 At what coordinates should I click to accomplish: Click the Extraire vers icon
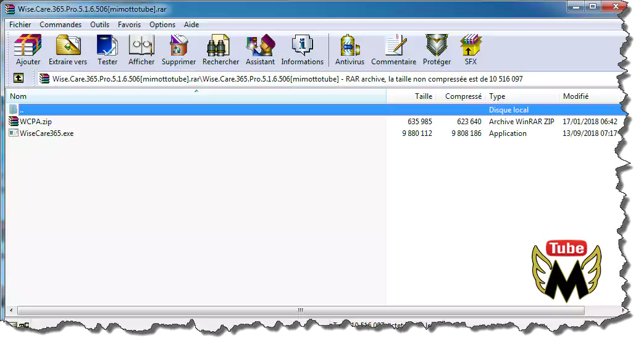click(68, 45)
